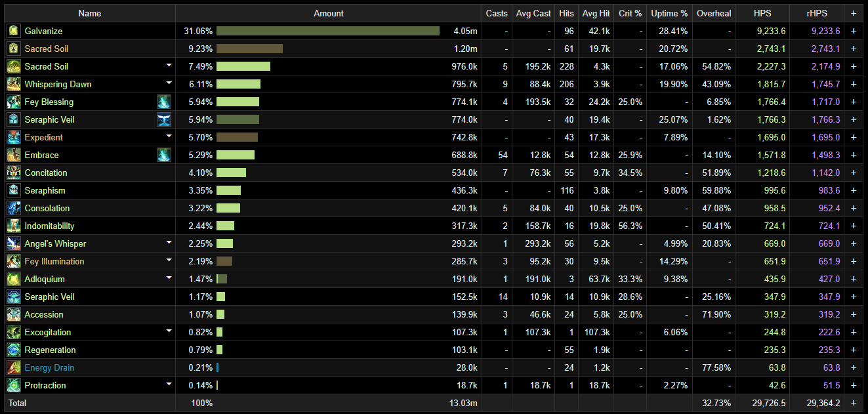Open the Accession ability link
This screenshot has height=414, width=868.
pyautogui.click(x=44, y=314)
